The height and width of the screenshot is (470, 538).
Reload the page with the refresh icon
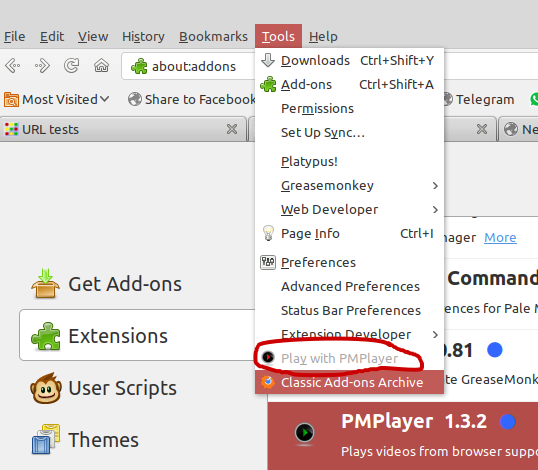(72, 66)
